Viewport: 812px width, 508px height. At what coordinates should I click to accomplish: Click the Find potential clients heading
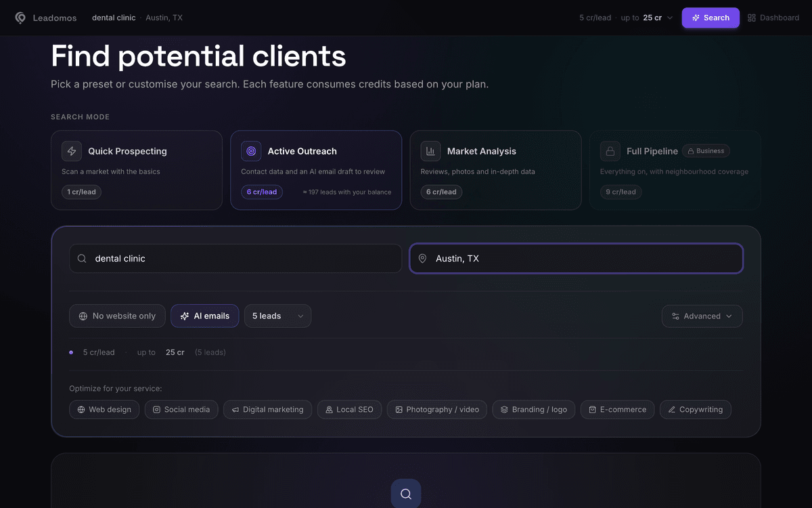198,56
